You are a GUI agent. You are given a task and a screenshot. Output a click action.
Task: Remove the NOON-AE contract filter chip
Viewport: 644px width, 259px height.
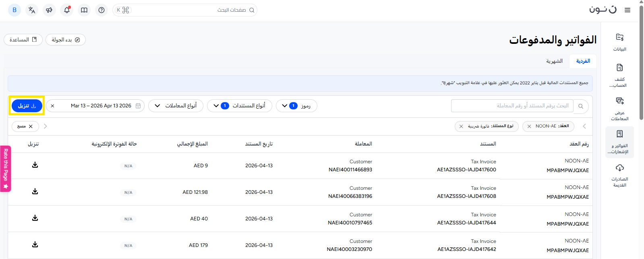529,126
